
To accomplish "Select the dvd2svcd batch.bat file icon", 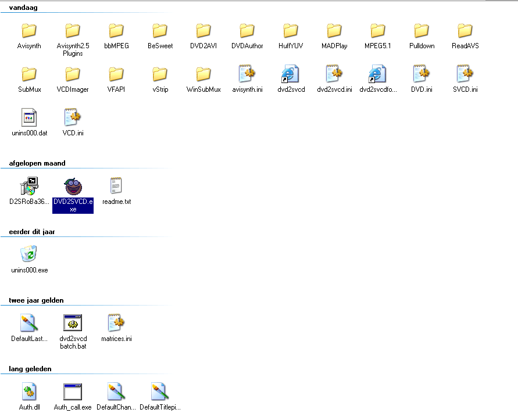I will tap(73, 322).
